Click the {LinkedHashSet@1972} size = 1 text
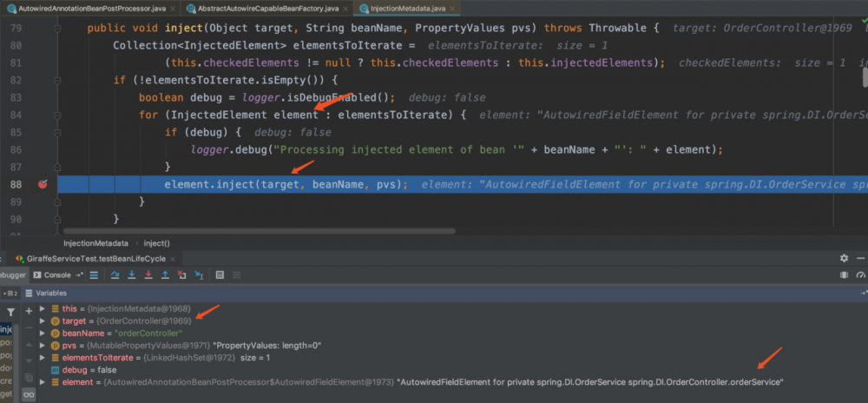Viewport: 868px width, 403px height. [207, 358]
